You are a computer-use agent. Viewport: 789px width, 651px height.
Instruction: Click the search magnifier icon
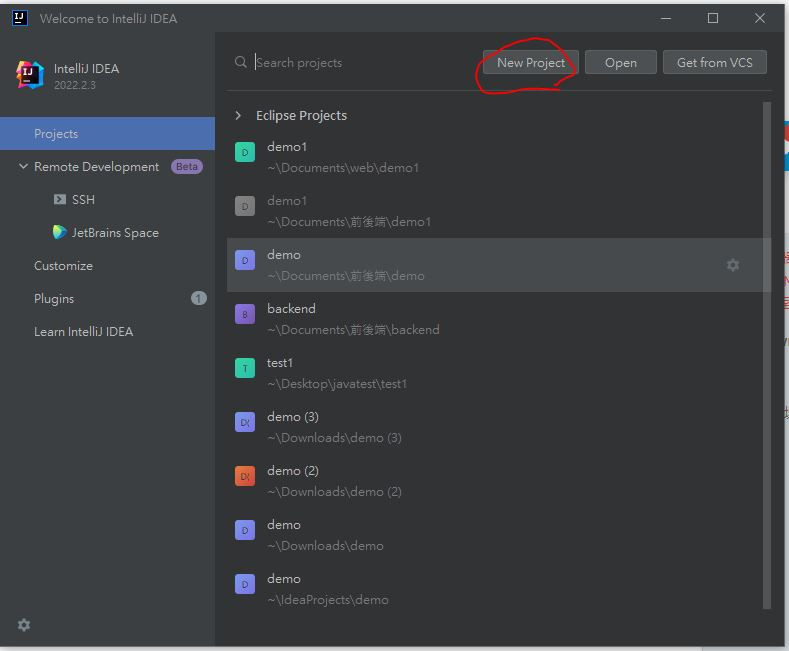pyautogui.click(x=241, y=62)
